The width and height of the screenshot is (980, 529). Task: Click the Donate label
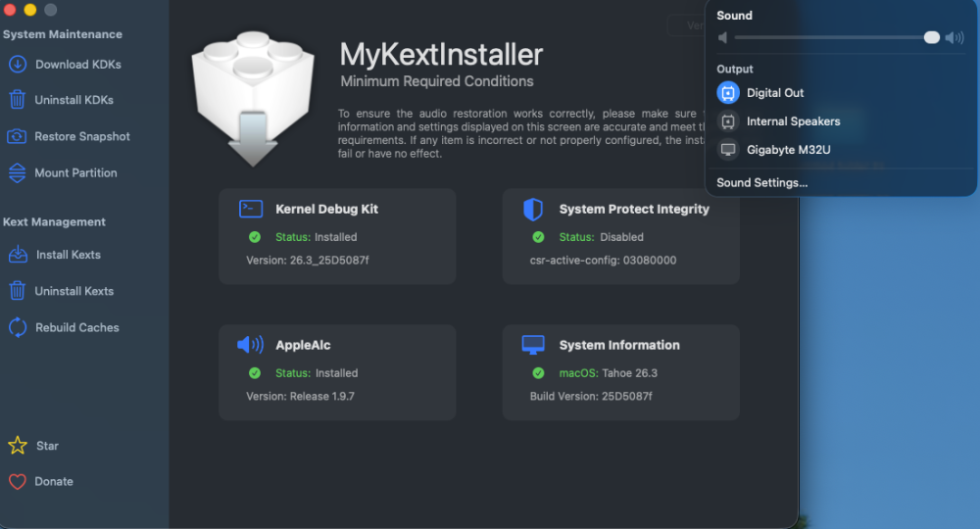[54, 482]
